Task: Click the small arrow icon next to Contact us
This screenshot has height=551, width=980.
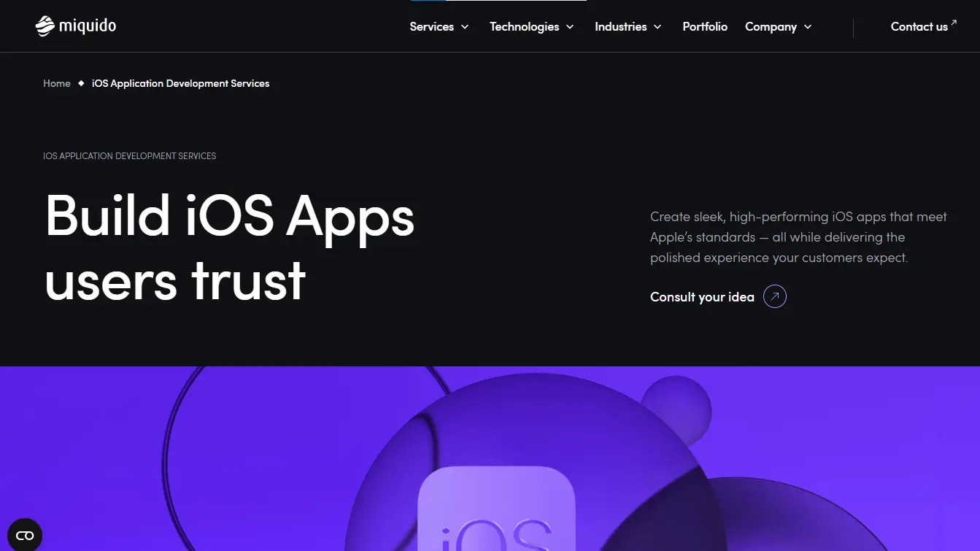Action: (x=954, y=23)
